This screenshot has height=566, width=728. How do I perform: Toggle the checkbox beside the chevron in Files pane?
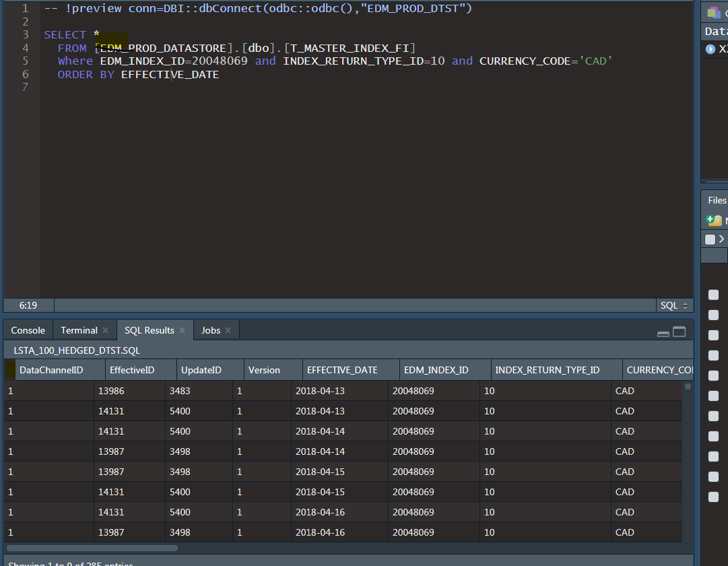click(x=708, y=239)
